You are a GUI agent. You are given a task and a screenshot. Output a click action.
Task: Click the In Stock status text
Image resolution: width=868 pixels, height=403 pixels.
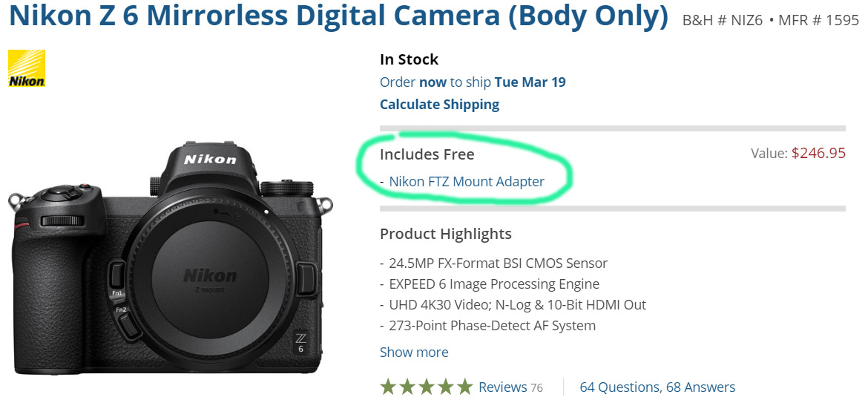point(409,59)
